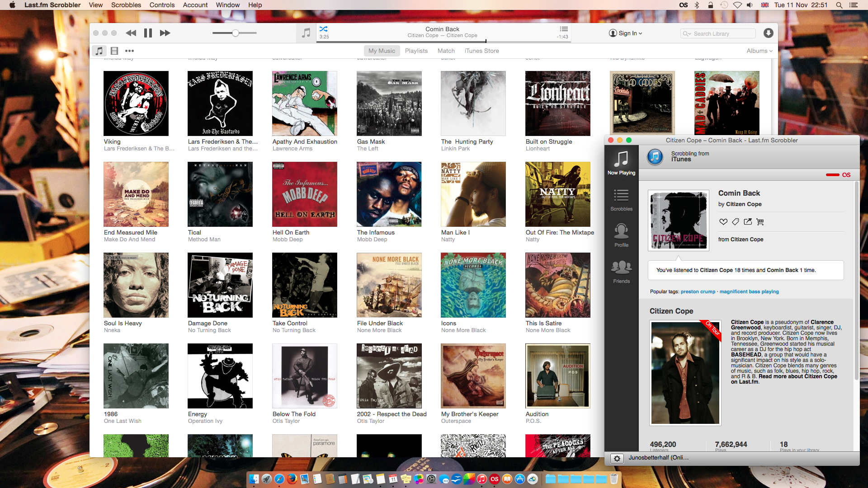Open Finder from the Dock
The width and height of the screenshot is (868, 488).
click(x=254, y=479)
